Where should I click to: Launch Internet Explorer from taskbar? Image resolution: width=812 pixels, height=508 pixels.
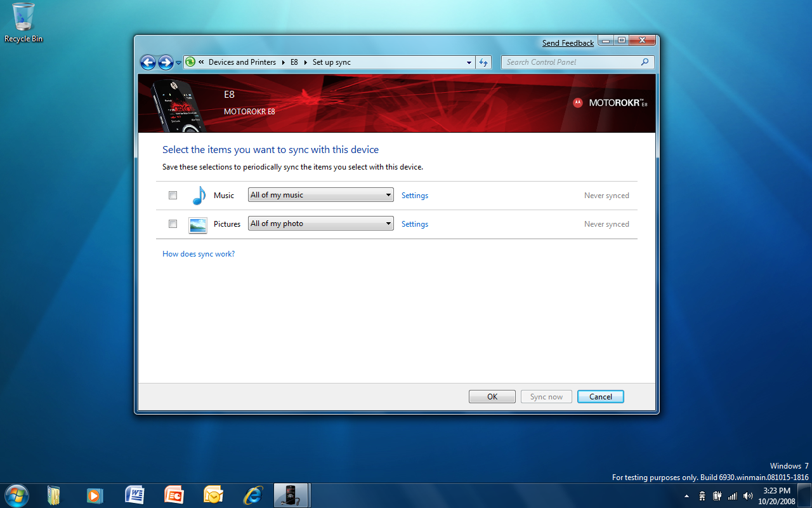(253, 495)
